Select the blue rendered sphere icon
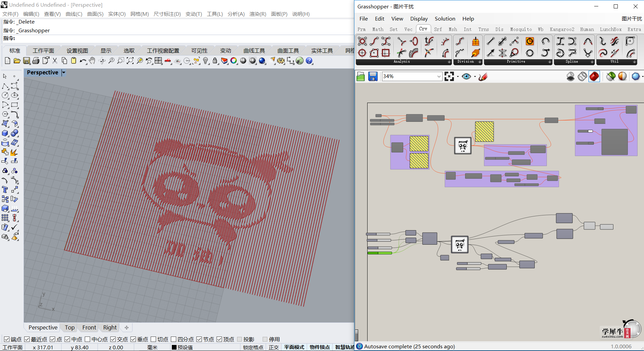The width and height of the screenshot is (644, 351). (x=262, y=61)
